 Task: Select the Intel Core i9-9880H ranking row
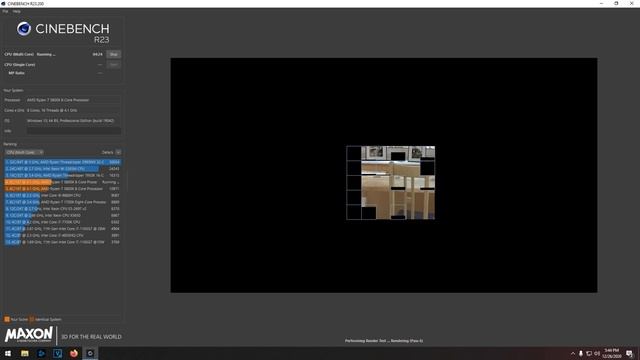pos(62,196)
